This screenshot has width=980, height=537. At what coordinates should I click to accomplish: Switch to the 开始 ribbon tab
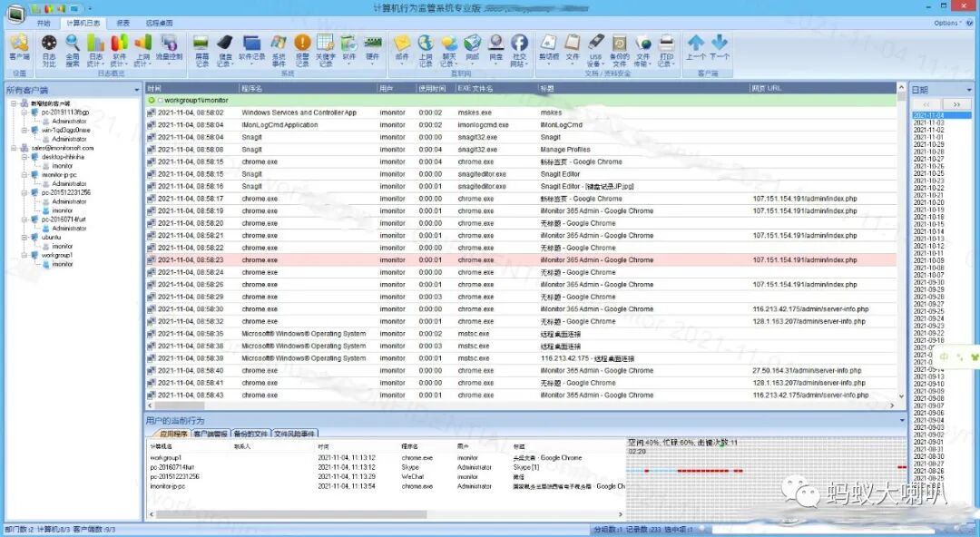[44, 23]
